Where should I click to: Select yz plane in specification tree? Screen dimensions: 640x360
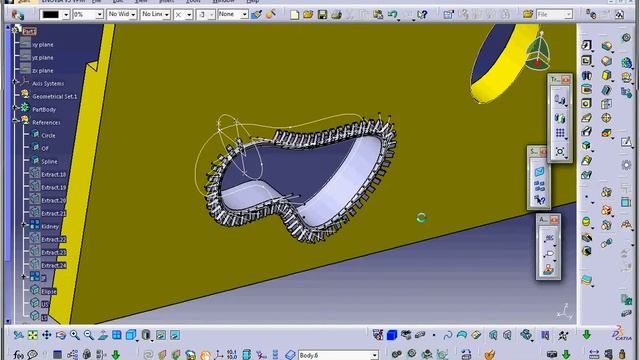click(x=42, y=58)
